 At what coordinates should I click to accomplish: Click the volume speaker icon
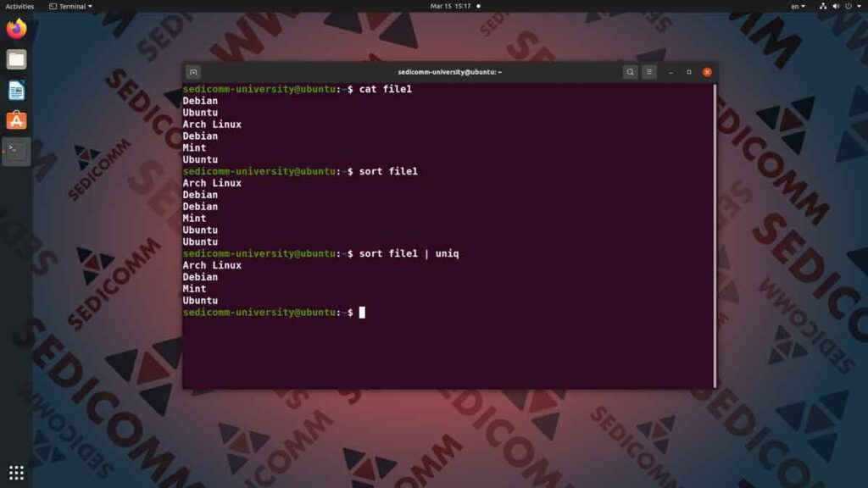pyautogui.click(x=836, y=6)
